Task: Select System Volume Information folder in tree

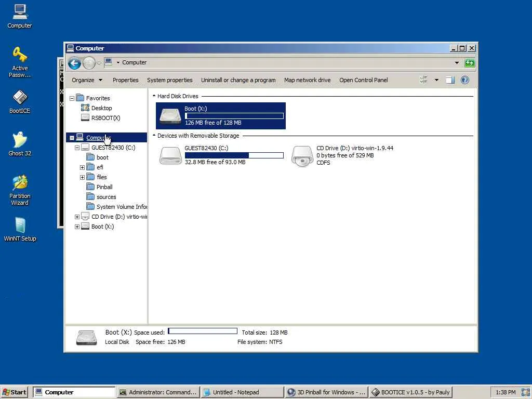Action: tap(117, 207)
